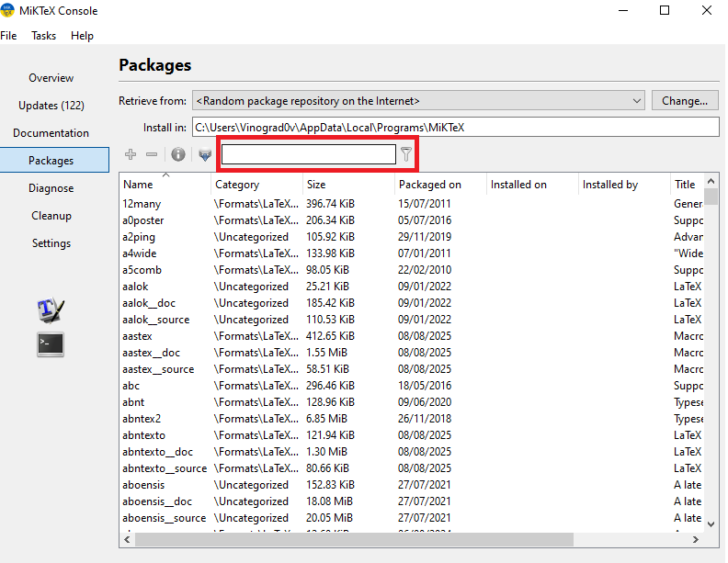Launch TeXworks from sidebar icon
728x563 pixels.
click(51, 310)
